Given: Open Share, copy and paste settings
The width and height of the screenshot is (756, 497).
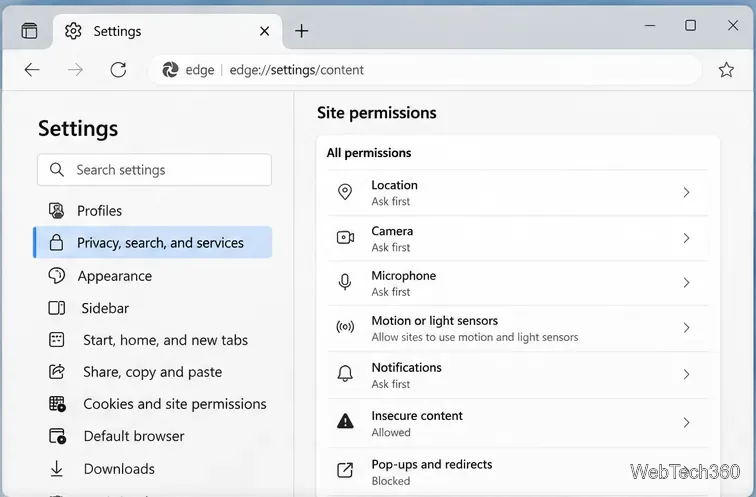Looking at the screenshot, I should 152,372.
